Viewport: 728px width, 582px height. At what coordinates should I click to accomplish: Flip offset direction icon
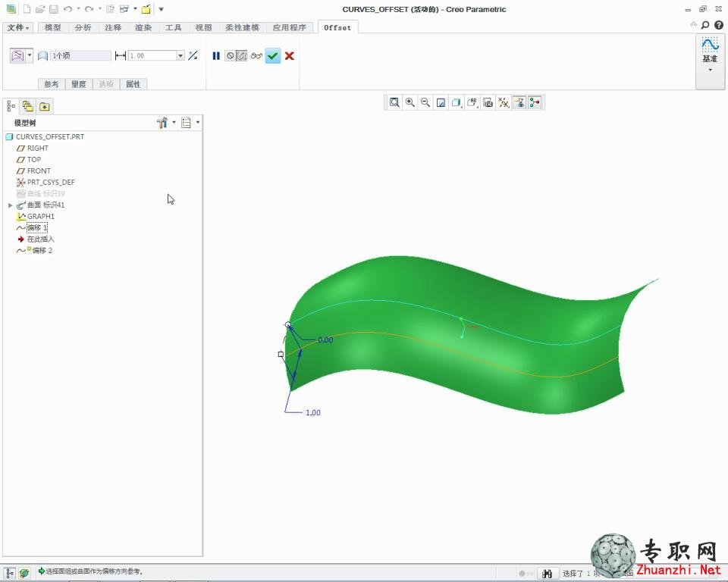point(193,55)
